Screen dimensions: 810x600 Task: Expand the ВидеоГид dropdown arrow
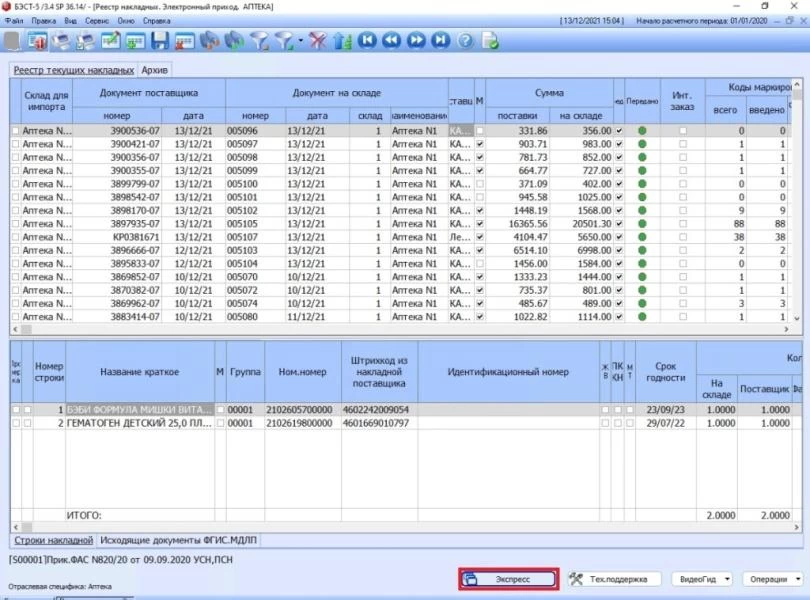(727, 579)
